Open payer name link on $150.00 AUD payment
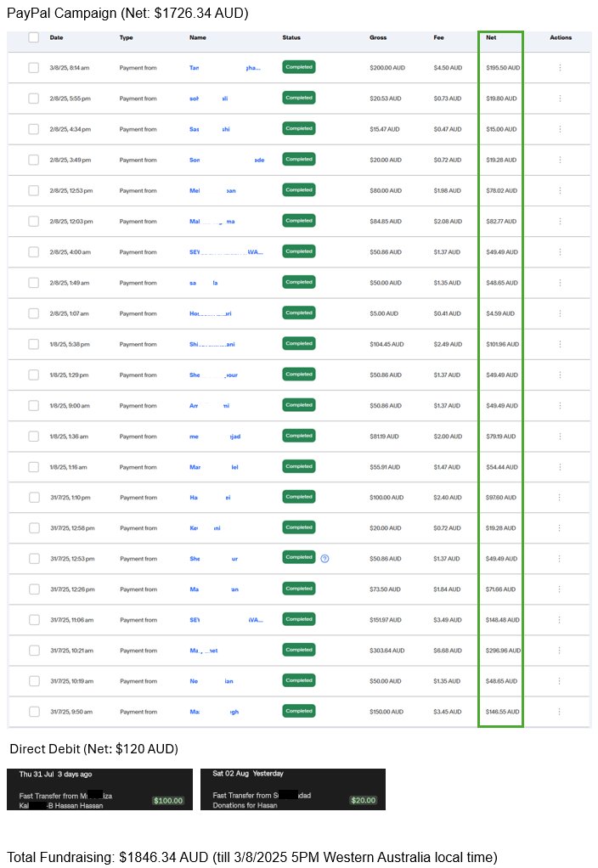The height and width of the screenshot is (868, 598). (214, 712)
